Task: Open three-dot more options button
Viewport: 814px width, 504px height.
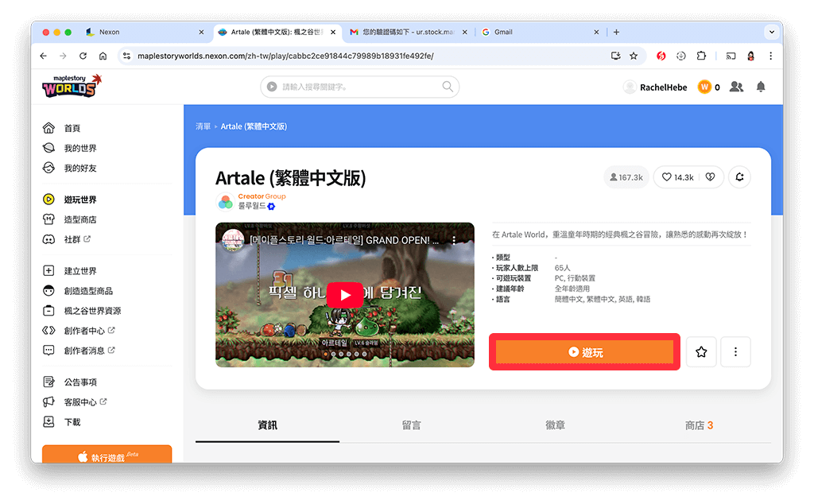Action: (x=735, y=352)
